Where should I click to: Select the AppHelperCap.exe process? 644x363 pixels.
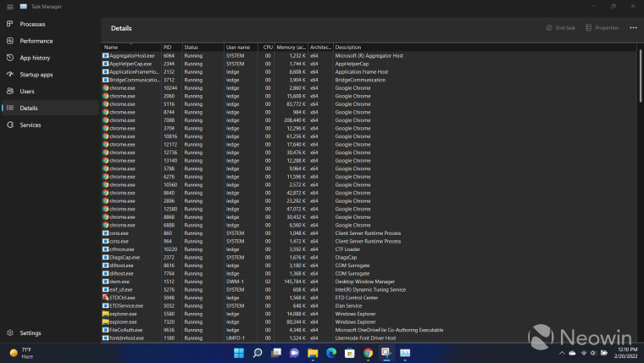[369, 64]
